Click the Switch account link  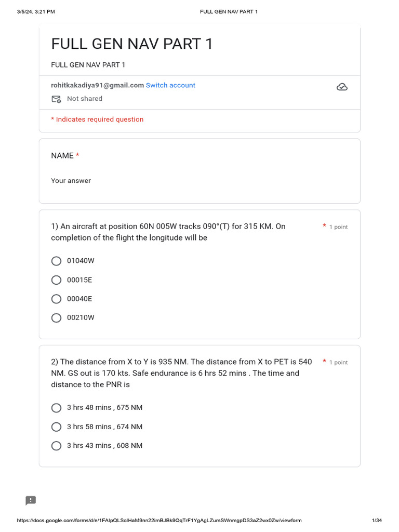pos(170,85)
